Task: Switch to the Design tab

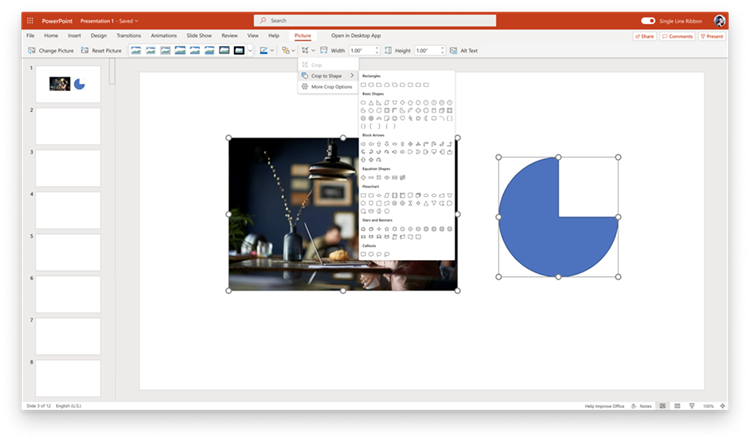Action: (99, 35)
